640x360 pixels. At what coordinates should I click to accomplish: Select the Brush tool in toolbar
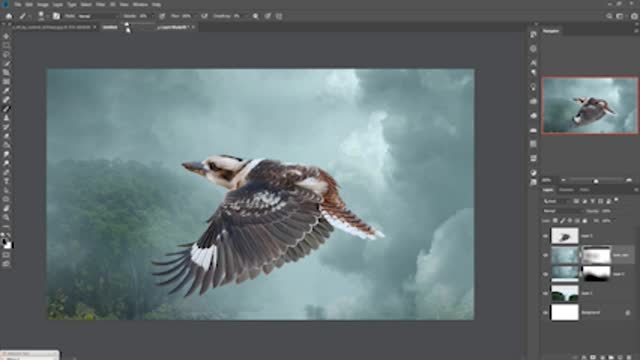tap(6, 109)
